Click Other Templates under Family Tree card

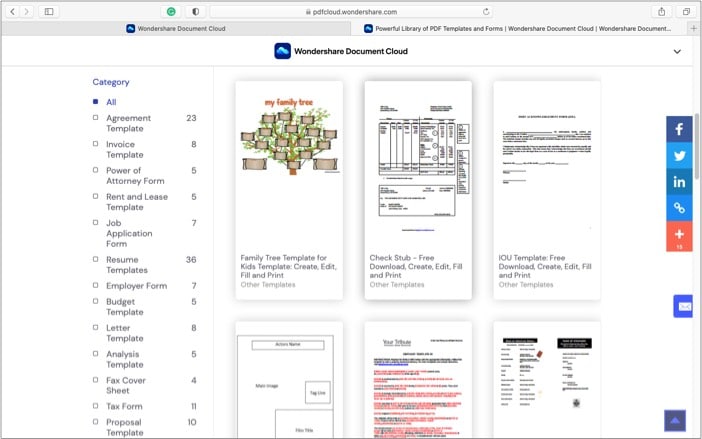coord(268,285)
